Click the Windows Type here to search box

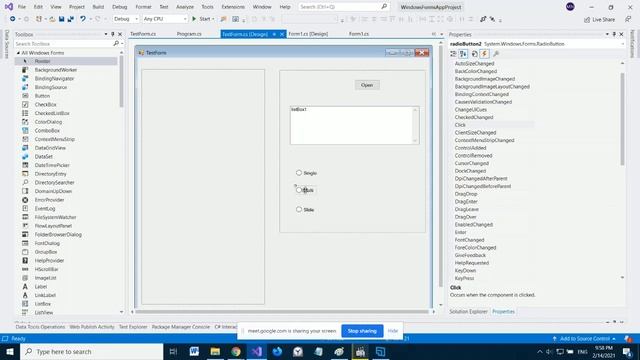click(x=92, y=351)
